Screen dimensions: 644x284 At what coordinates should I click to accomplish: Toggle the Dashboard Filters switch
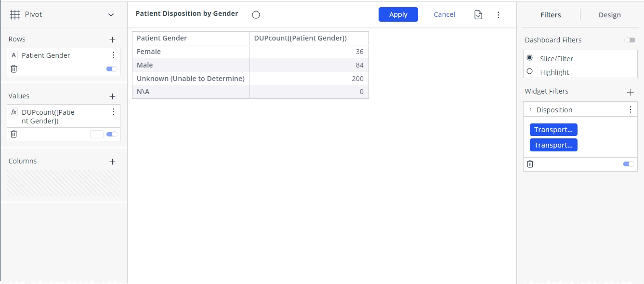[630, 40]
